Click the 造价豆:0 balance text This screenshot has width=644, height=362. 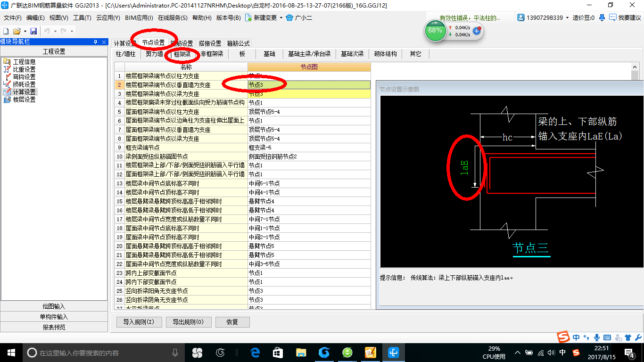coord(583,18)
